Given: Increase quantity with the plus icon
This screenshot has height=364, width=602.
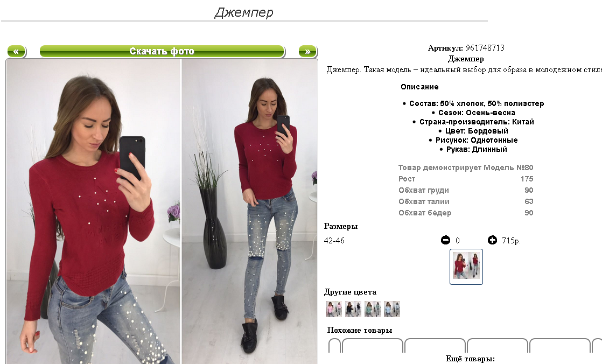Looking at the screenshot, I should (492, 240).
